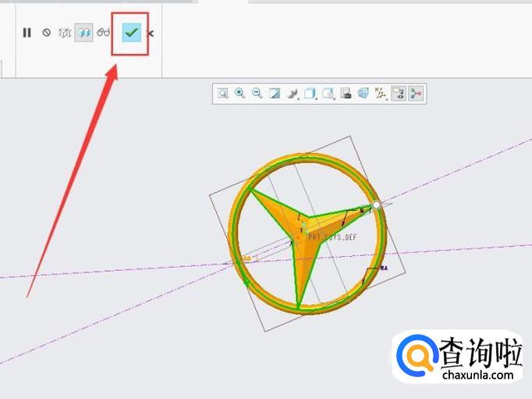Screen dimensions: 532x399
Task: Toggle the Perspective View icon
Action: coord(363,94)
